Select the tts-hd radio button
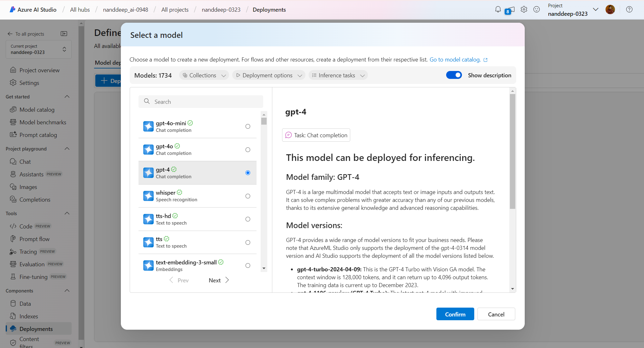Viewport: 644px width, 348px height. pyautogui.click(x=248, y=219)
